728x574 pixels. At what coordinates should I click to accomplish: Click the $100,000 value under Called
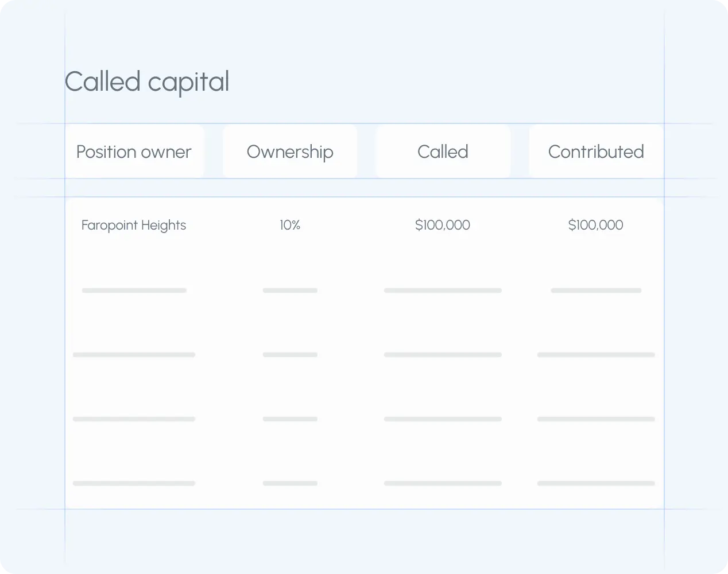tap(443, 225)
